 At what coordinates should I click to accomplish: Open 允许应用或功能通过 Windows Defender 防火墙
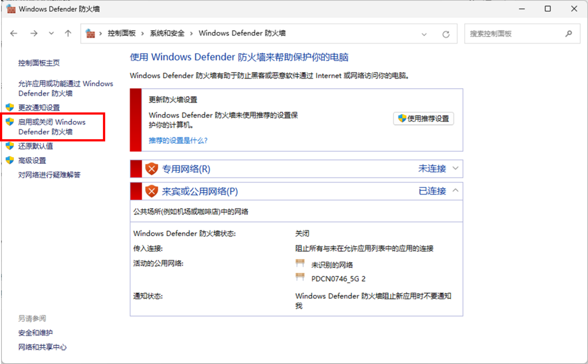click(x=66, y=89)
